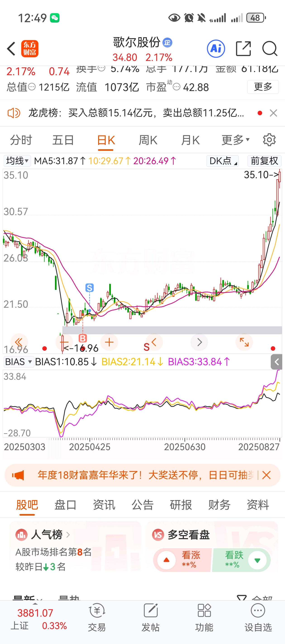The width and height of the screenshot is (285, 644).
Task: Tap 市盈 info bubble icon
Action: (x=176, y=87)
